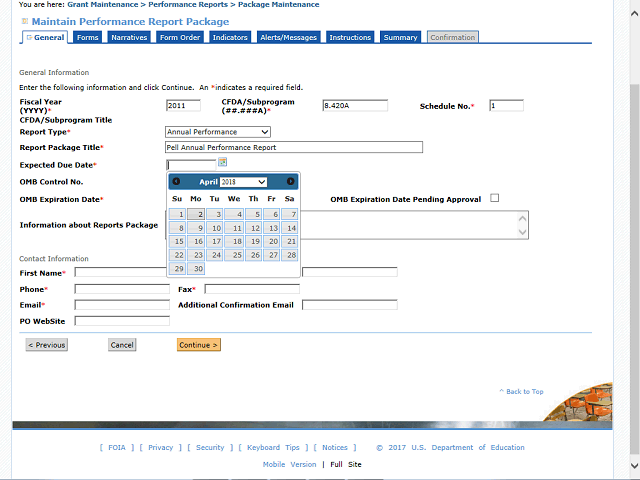Select April 15 in the calendar

pyautogui.click(x=178, y=241)
